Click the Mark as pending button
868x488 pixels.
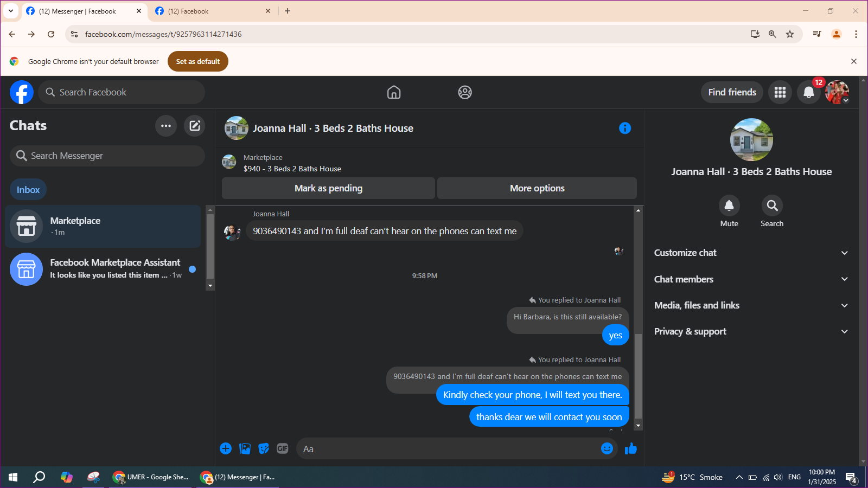pos(328,188)
